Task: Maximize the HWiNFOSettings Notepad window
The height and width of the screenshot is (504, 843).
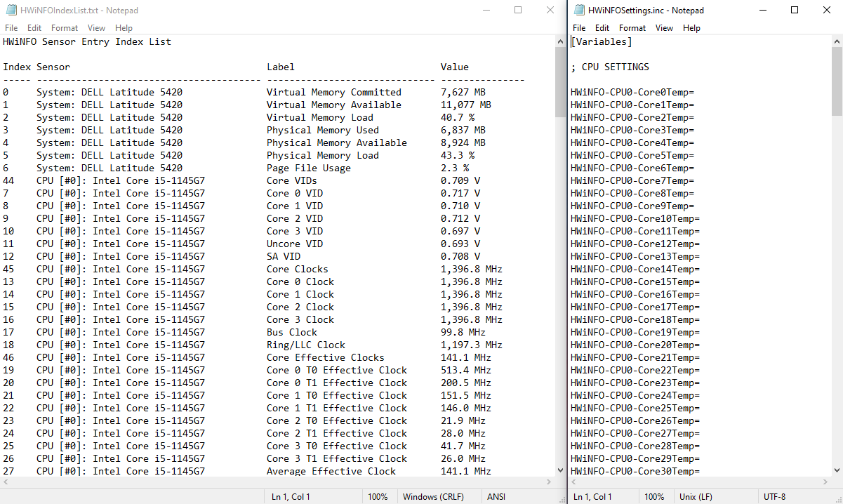Action: pyautogui.click(x=795, y=11)
